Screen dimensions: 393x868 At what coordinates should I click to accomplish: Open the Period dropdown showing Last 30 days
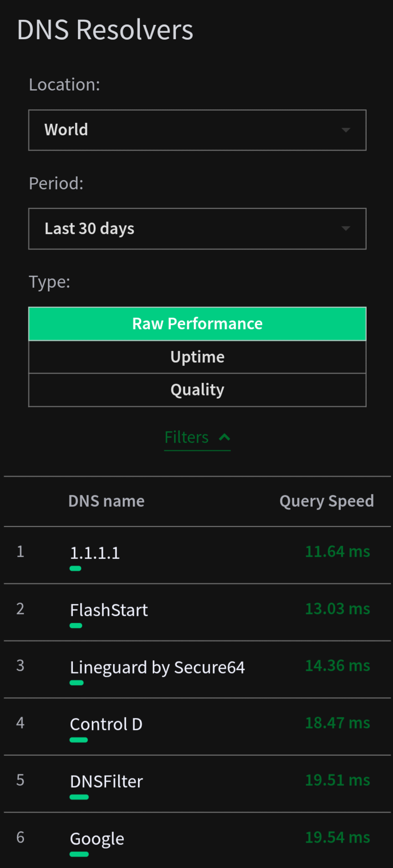[197, 229]
